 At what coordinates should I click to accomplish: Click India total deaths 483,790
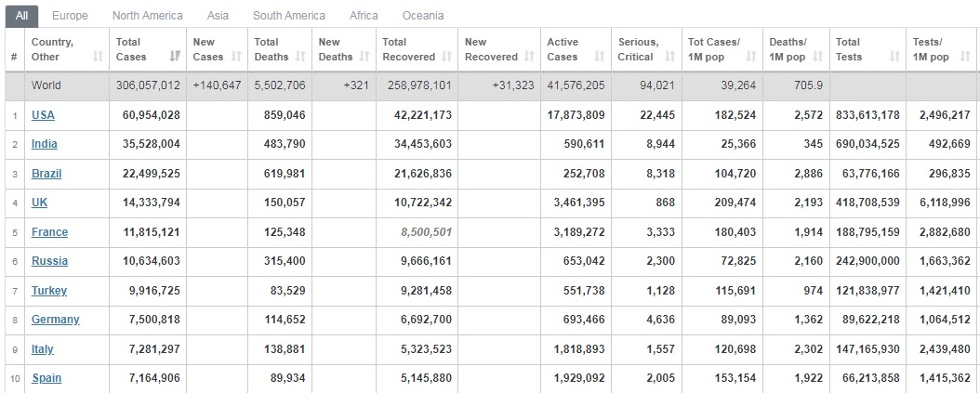285,144
